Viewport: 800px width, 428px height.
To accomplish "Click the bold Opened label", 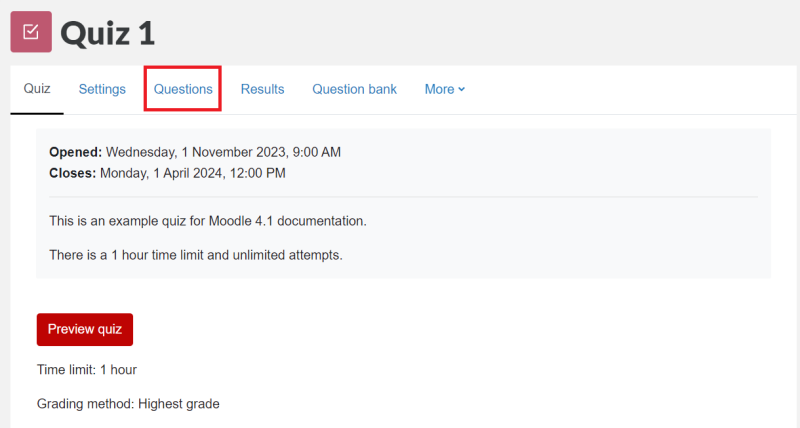I will coord(75,152).
